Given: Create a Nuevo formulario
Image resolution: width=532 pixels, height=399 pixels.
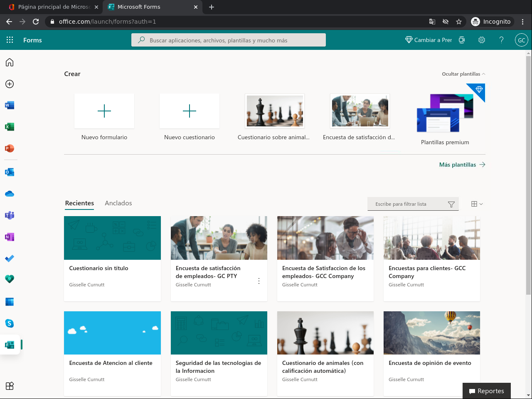Looking at the screenshot, I should click(x=104, y=111).
